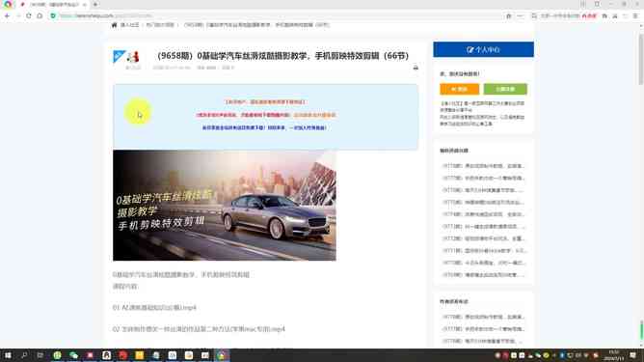Click the download icon at toolbar right

615,15
